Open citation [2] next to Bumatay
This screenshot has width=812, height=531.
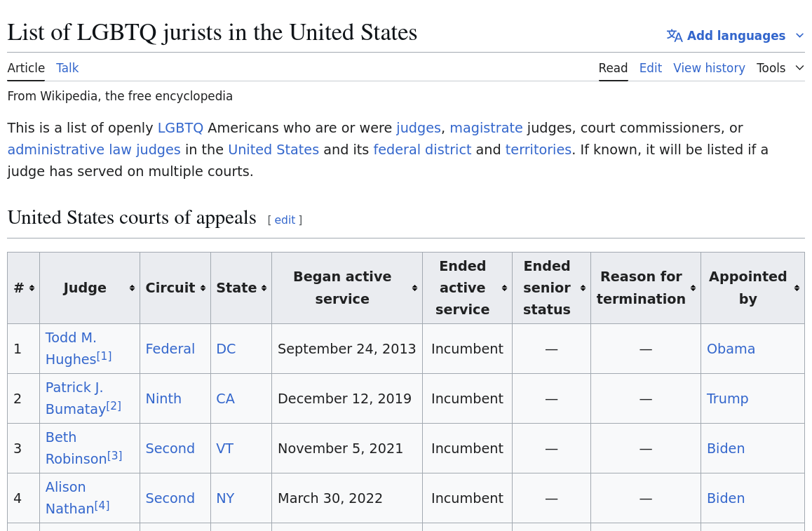[114, 405]
